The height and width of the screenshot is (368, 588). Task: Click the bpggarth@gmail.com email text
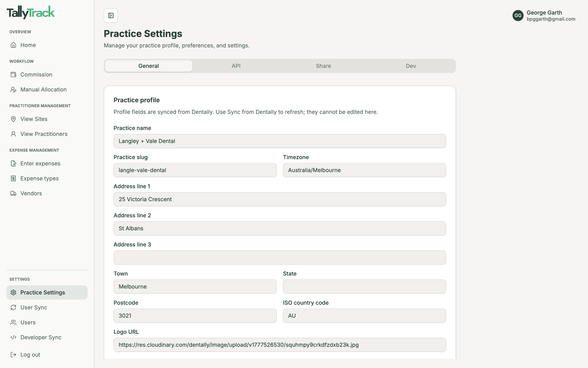(551, 19)
